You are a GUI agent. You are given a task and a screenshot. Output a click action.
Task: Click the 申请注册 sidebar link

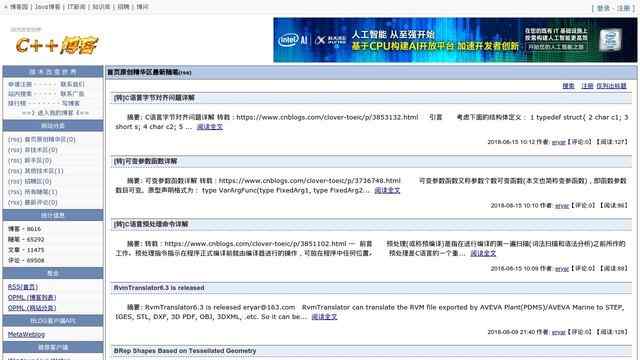(x=20, y=84)
